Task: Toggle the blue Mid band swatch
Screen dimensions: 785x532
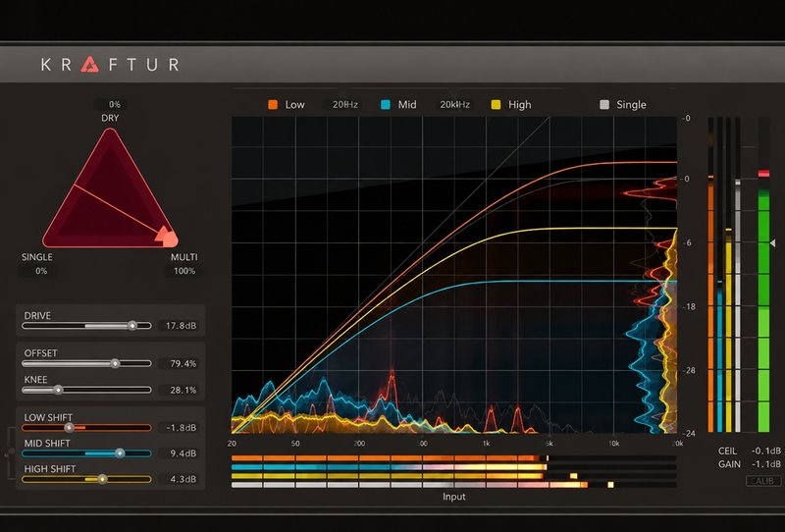Action: coord(386,105)
